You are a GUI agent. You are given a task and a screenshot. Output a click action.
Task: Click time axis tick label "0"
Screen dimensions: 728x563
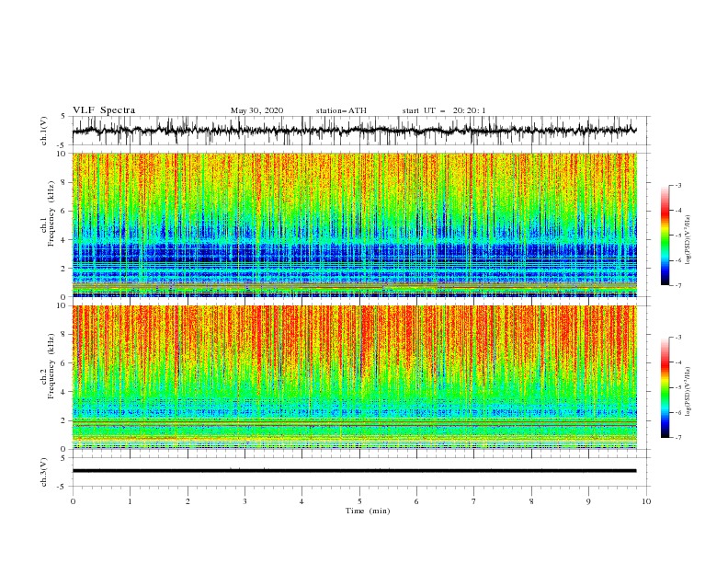click(x=73, y=501)
